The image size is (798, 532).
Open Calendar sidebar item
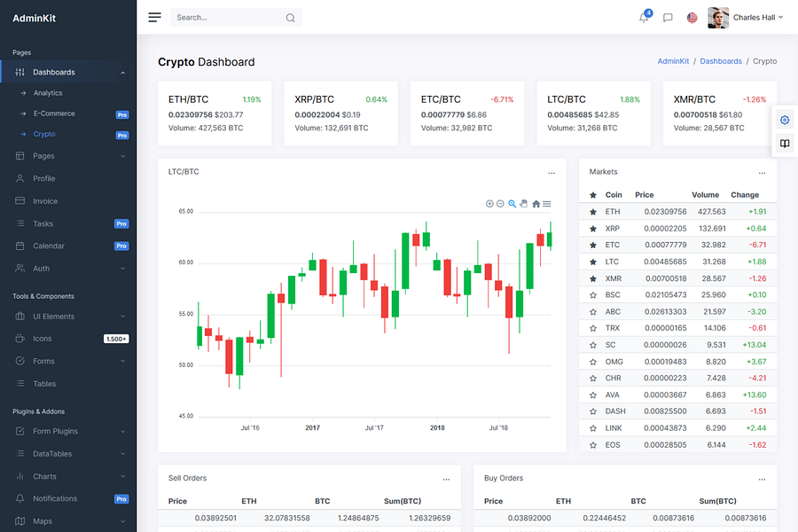click(68, 246)
